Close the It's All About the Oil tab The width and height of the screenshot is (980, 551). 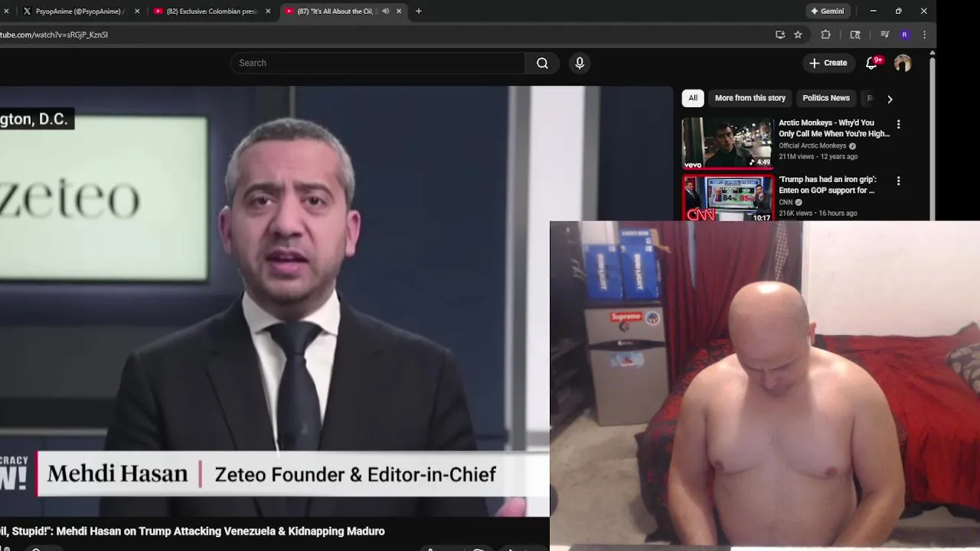(399, 11)
